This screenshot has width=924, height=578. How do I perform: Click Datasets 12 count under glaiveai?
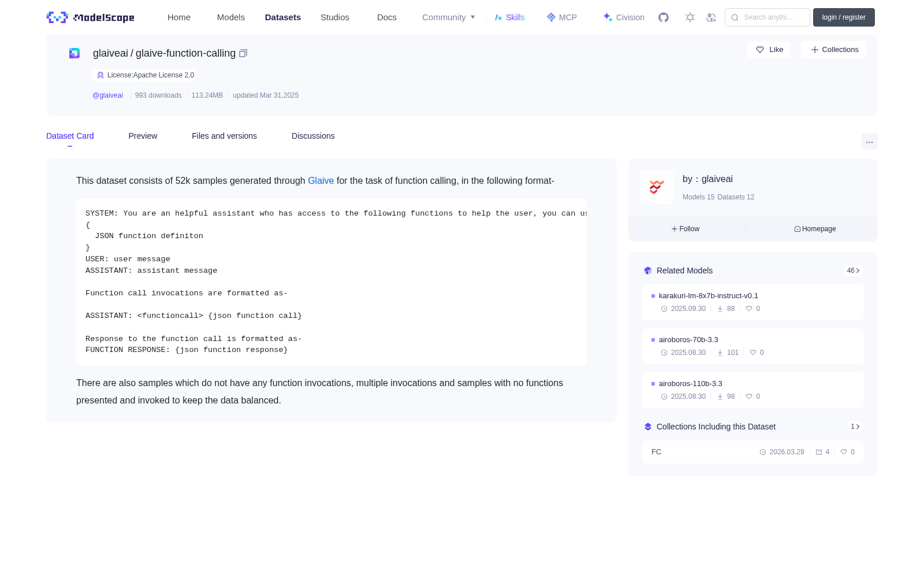click(x=736, y=197)
